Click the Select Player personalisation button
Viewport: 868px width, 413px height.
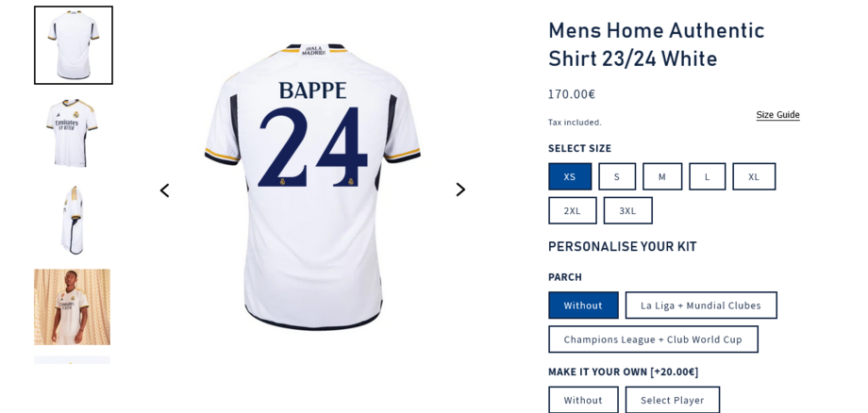[673, 400]
